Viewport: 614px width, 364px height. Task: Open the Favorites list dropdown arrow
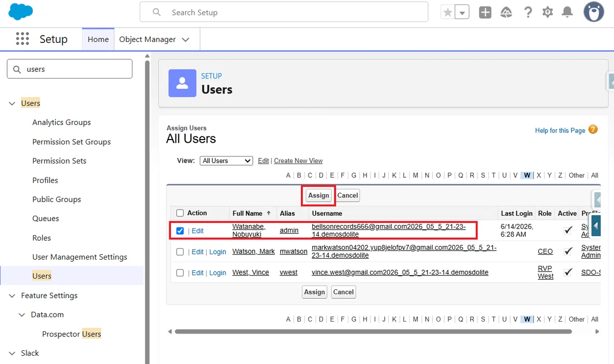pos(462,12)
